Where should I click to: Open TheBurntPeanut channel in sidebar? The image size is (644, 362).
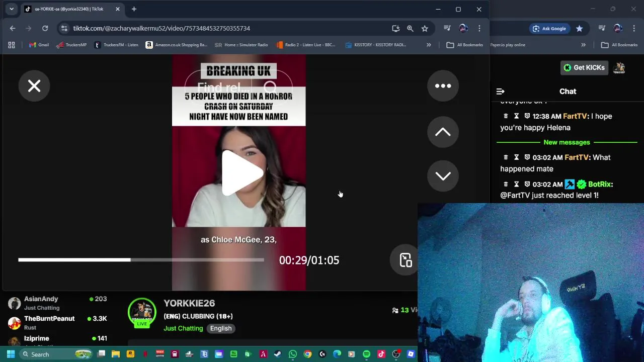click(x=58, y=322)
